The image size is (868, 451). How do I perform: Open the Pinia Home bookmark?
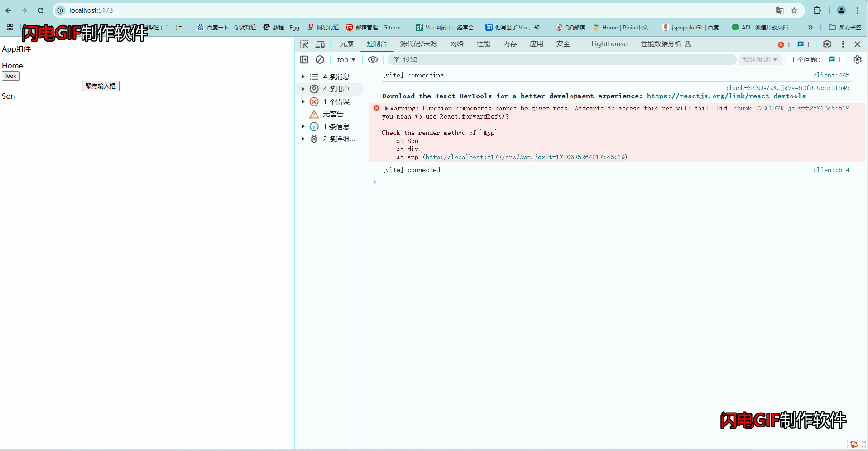pyautogui.click(x=623, y=27)
